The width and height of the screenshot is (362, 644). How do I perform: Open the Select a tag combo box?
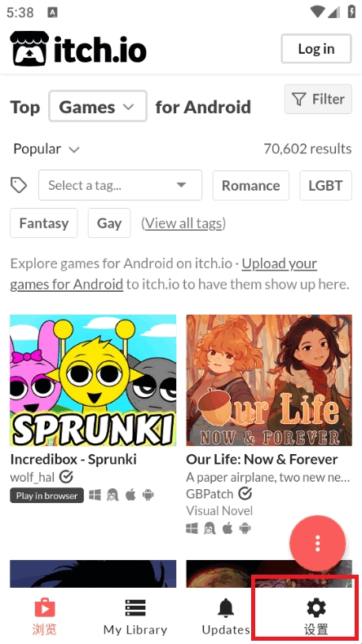(121, 185)
